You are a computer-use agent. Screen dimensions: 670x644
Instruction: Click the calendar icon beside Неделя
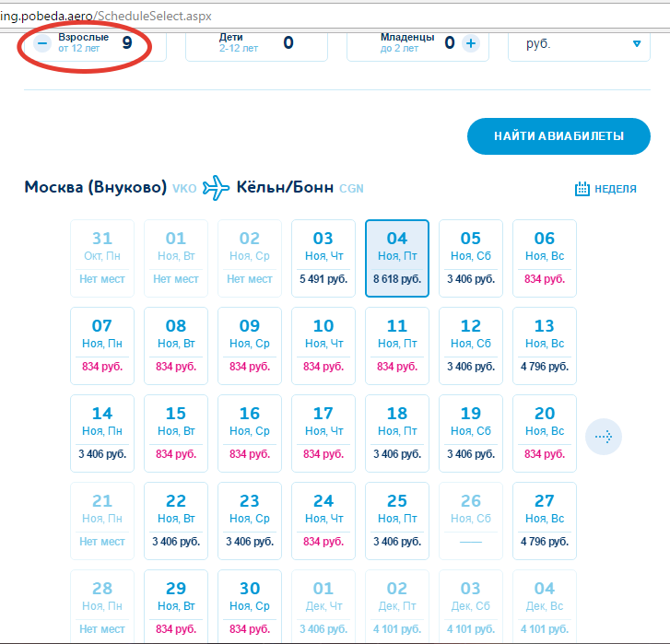pyautogui.click(x=582, y=189)
